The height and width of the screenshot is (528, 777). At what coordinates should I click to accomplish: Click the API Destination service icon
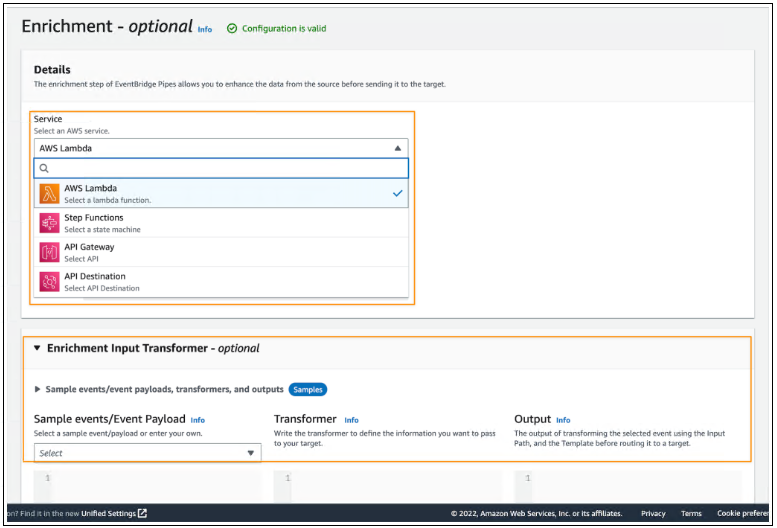49,282
